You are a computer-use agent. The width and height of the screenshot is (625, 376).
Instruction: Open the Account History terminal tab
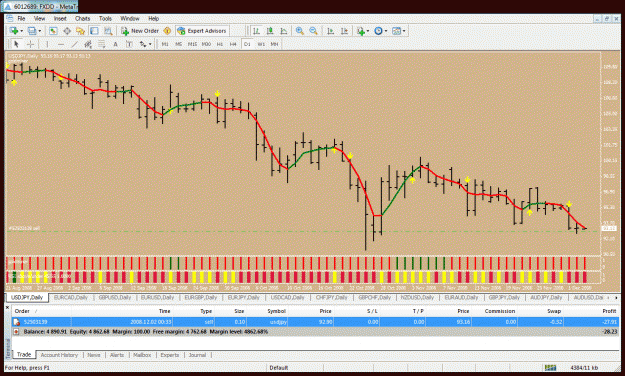59,355
